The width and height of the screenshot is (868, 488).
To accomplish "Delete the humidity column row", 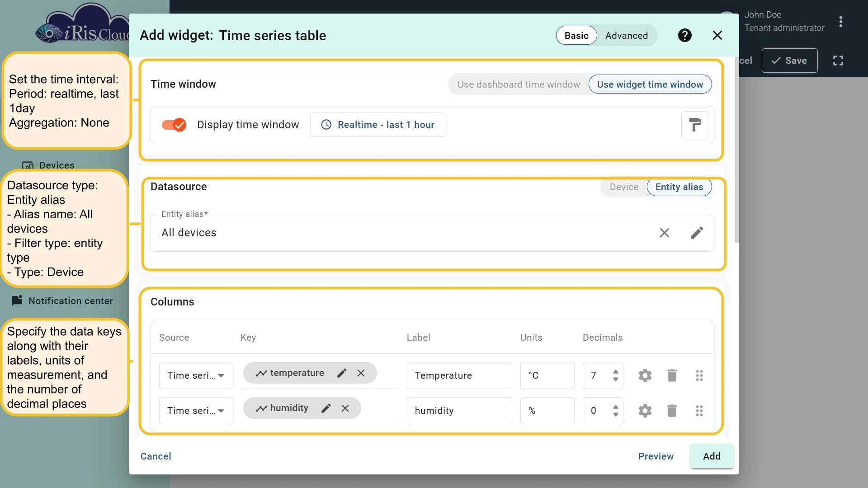I will pyautogui.click(x=672, y=411).
